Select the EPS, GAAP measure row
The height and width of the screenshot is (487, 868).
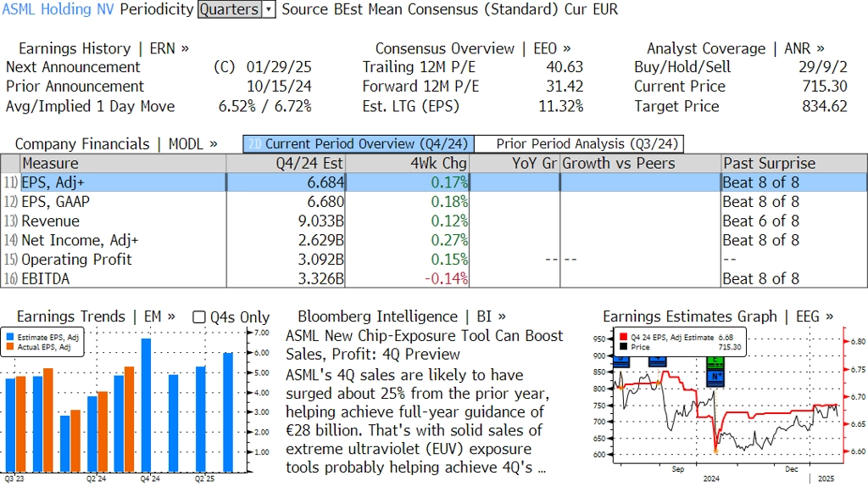click(x=434, y=202)
